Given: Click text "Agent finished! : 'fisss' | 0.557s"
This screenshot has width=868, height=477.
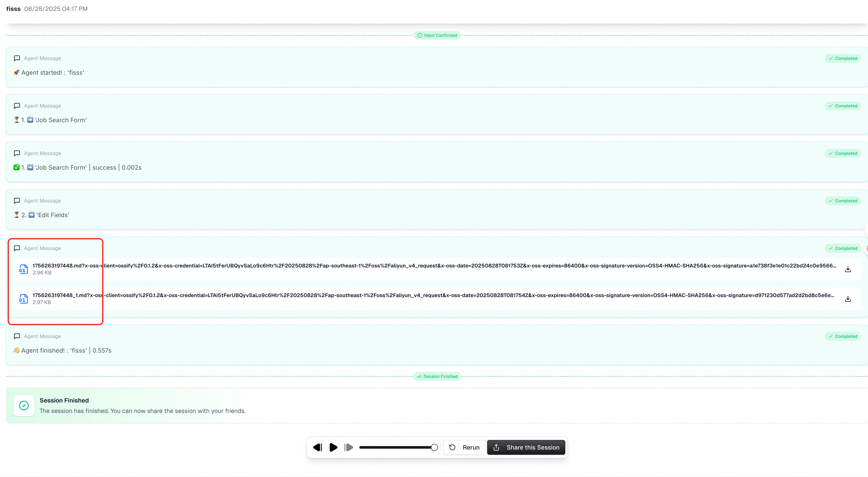Looking at the screenshot, I should [x=66, y=351].
